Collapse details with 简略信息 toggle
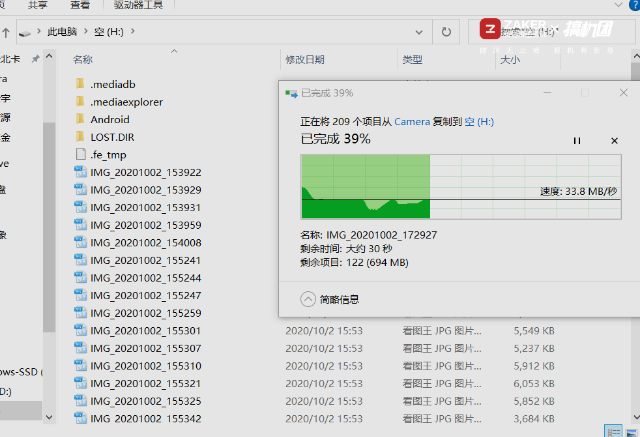Image resolution: width=640 pixels, height=437 pixels. [329, 299]
